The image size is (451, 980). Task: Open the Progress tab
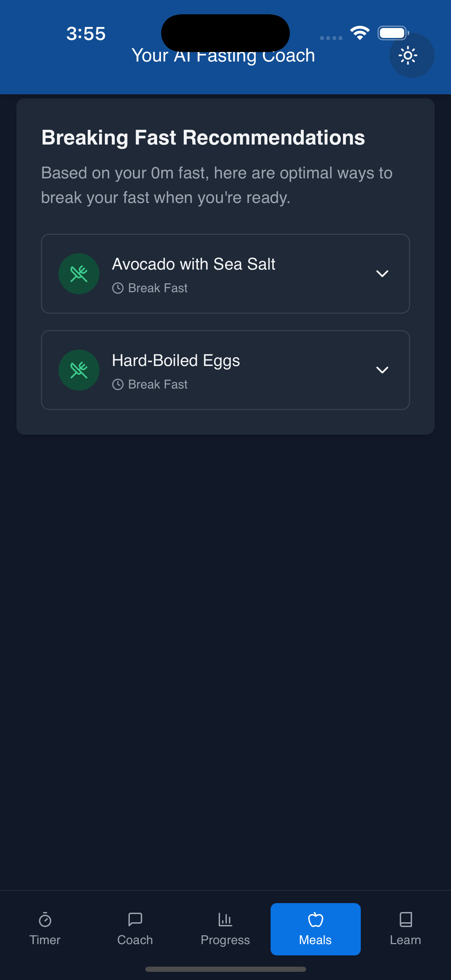click(x=225, y=929)
